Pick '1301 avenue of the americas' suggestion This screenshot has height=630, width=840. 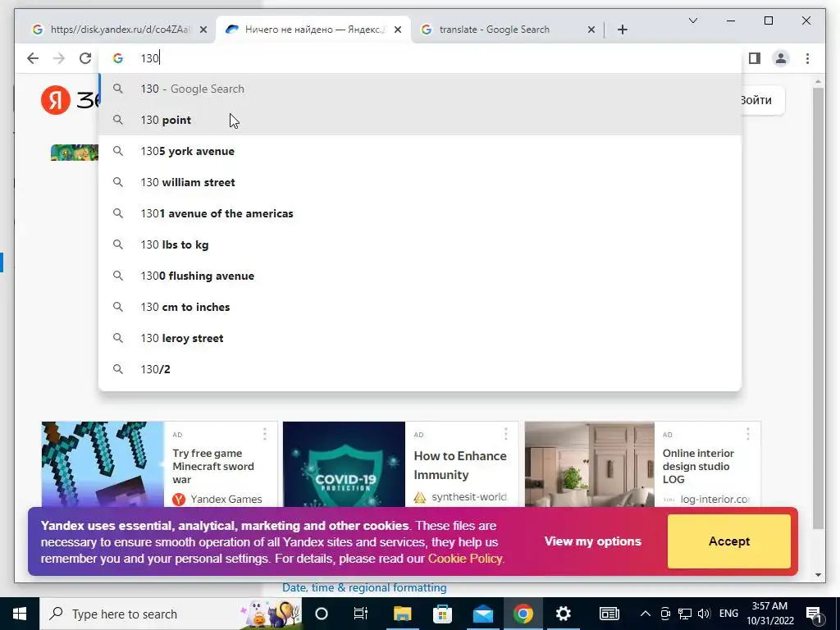point(420,213)
